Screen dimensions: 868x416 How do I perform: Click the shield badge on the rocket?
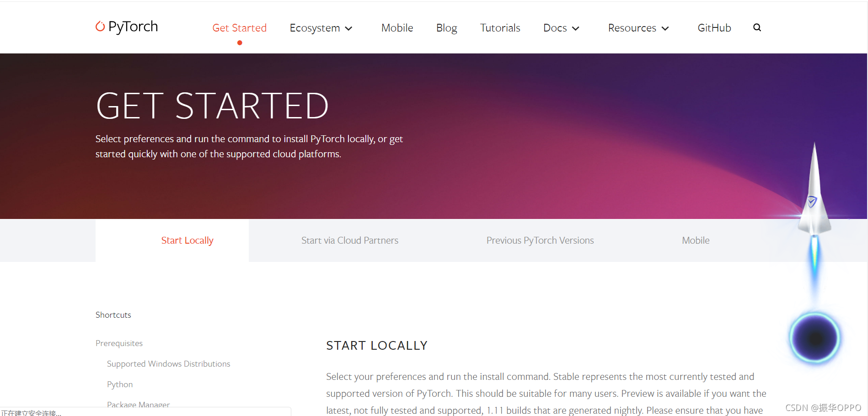[x=812, y=201]
